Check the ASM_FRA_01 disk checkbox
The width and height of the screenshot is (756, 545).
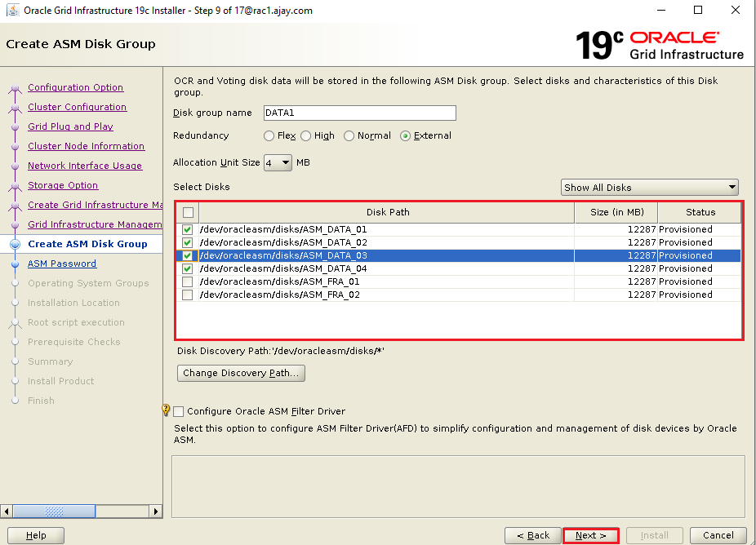(x=188, y=281)
